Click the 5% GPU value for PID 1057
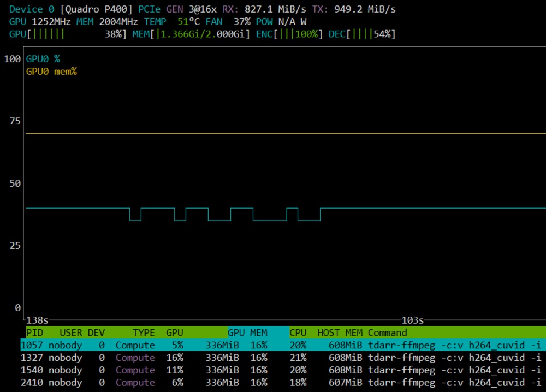The height and width of the screenshot is (392, 546). tap(177, 345)
